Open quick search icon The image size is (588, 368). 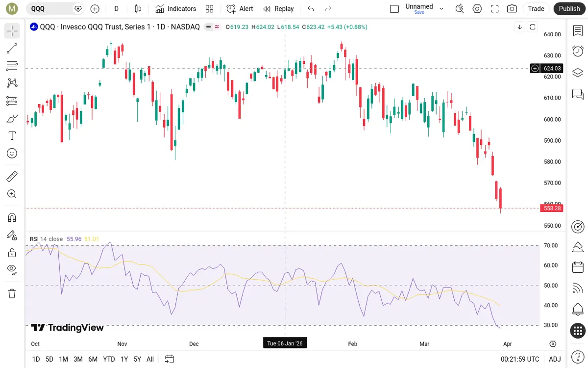point(460,8)
